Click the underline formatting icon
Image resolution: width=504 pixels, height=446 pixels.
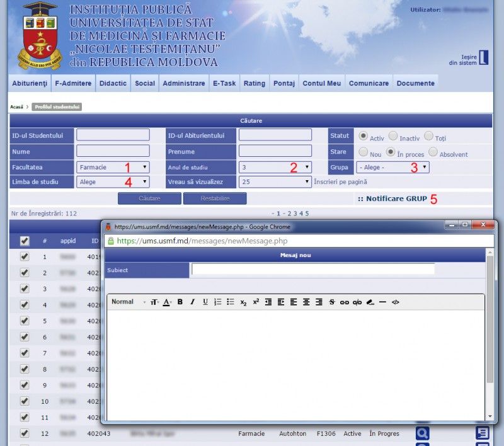[x=205, y=302]
